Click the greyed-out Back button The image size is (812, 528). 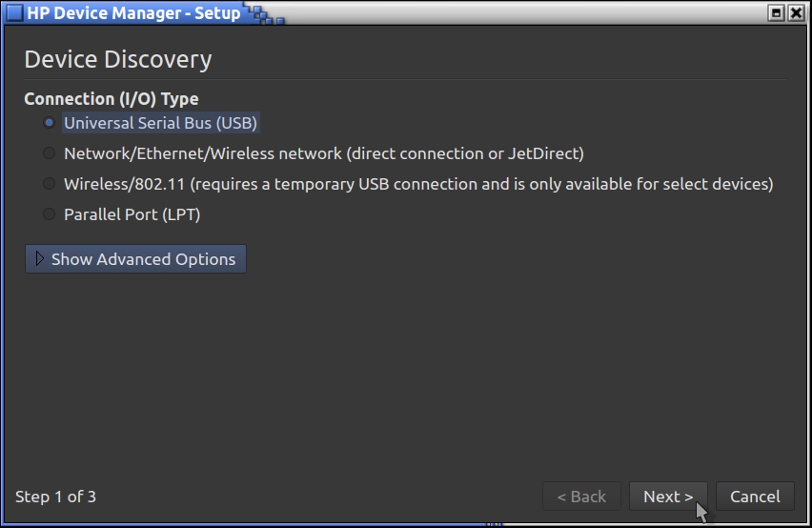pyautogui.click(x=581, y=497)
